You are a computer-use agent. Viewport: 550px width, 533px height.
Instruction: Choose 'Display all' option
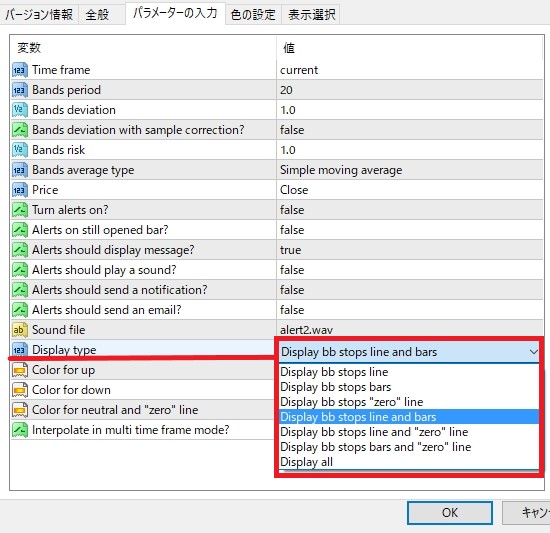point(409,462)
